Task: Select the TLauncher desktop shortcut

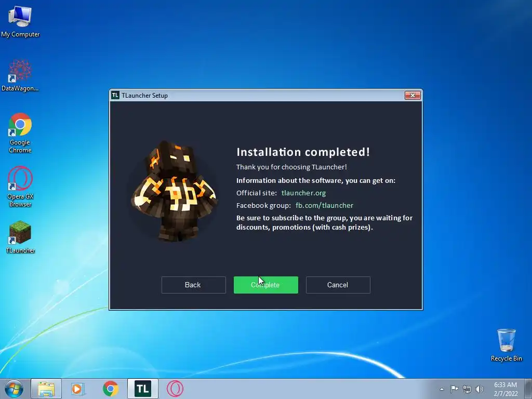Action: pyautogui.click(x=20, y=237)
